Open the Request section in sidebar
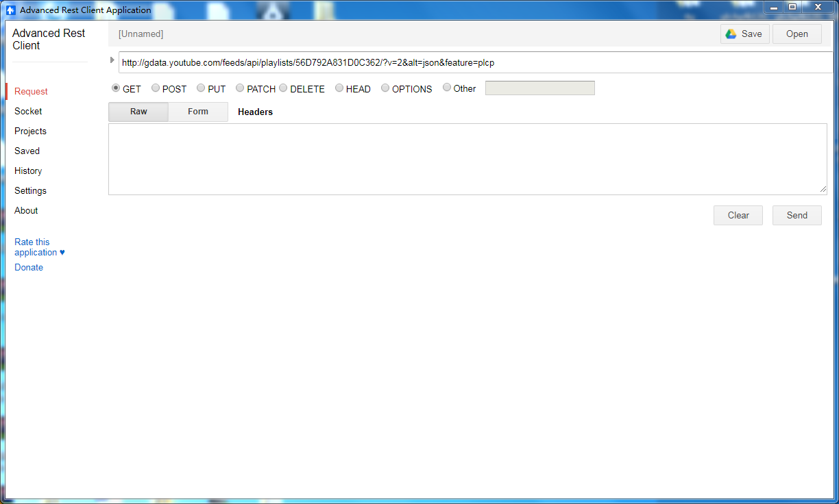Viewport: 839px width, 504px height. tap(31, 91)
